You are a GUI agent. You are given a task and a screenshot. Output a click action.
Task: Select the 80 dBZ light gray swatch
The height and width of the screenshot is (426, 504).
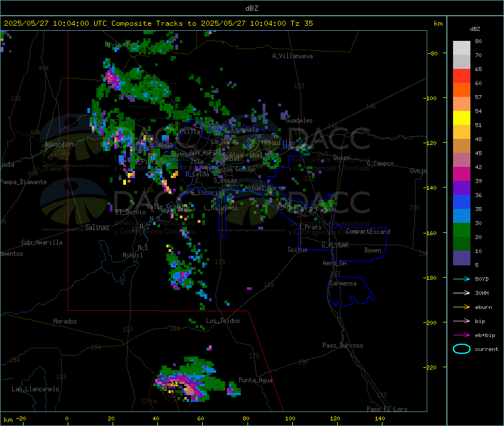[x=461, y=48]
